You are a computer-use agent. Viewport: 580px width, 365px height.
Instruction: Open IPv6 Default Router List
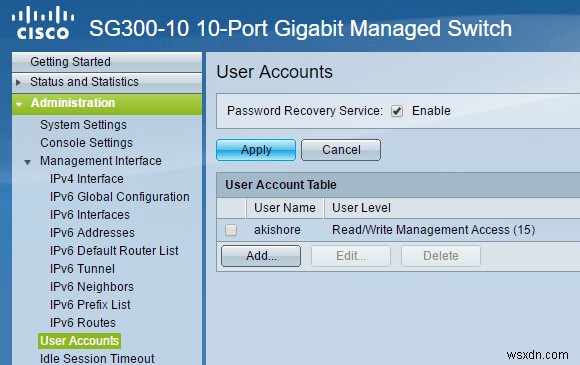click(x=114, y=251)
